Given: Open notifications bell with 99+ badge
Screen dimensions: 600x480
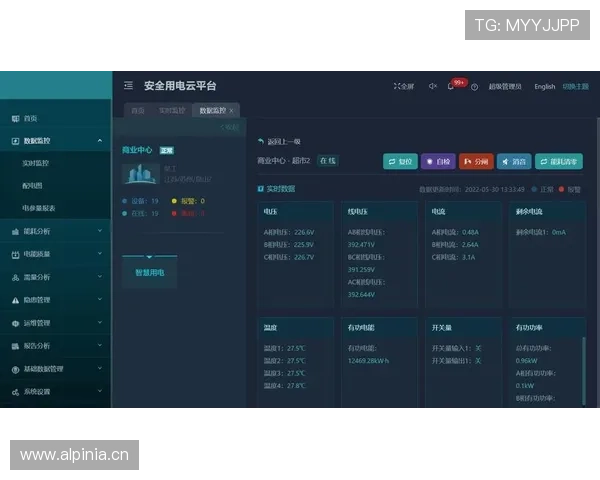Looking at the screenshot, I should click(451, 86).
